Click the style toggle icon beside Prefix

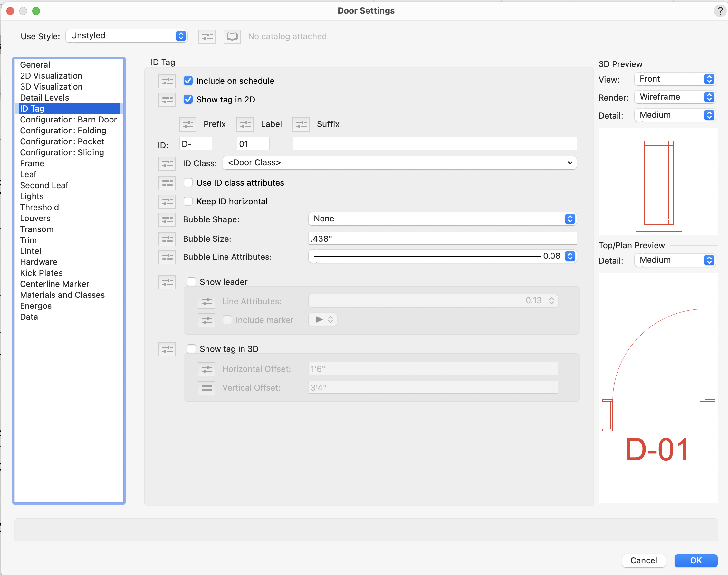(x=188, y=124)
